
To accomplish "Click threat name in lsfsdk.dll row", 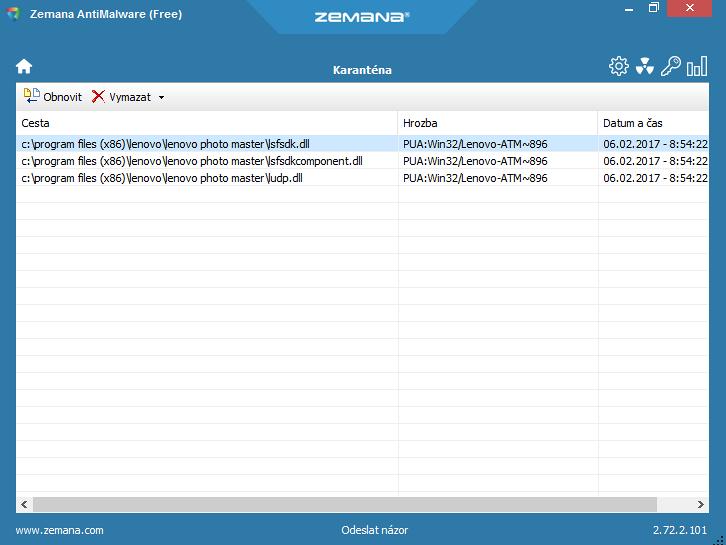I will coord(475,144).
